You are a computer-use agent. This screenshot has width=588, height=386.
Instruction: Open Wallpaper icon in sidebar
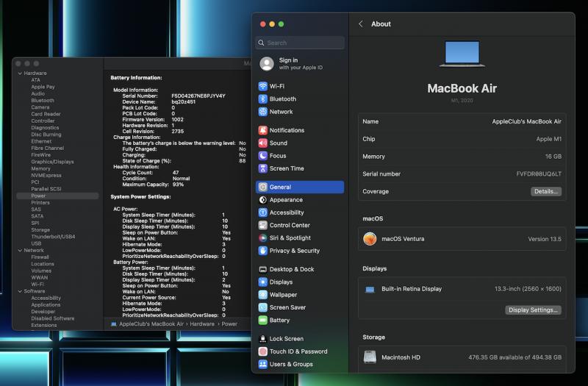coord(263,295)
